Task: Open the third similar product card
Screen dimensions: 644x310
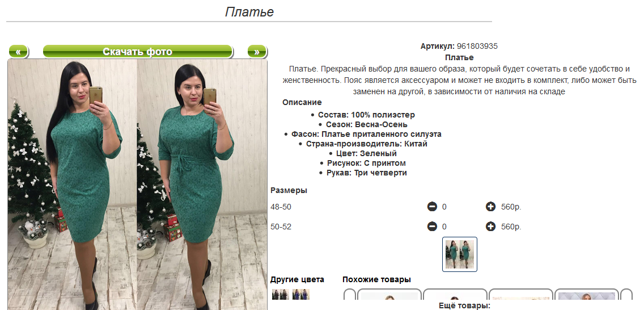Action: (521, 299)
